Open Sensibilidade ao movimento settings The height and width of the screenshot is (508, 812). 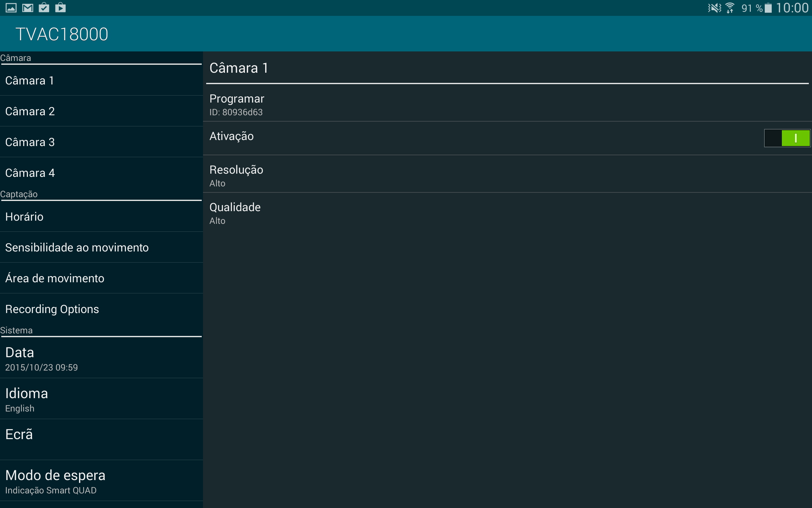[x=101, y=247]
